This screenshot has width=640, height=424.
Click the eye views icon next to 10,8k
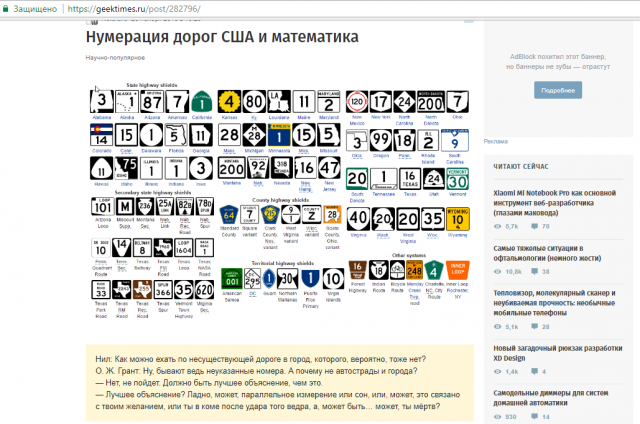tap(497, 271)
